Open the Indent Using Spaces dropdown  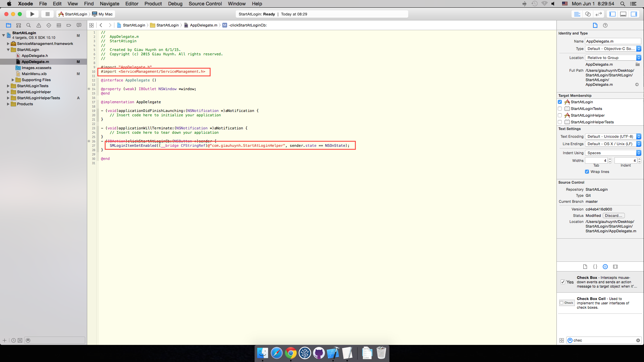click(613, 153)
